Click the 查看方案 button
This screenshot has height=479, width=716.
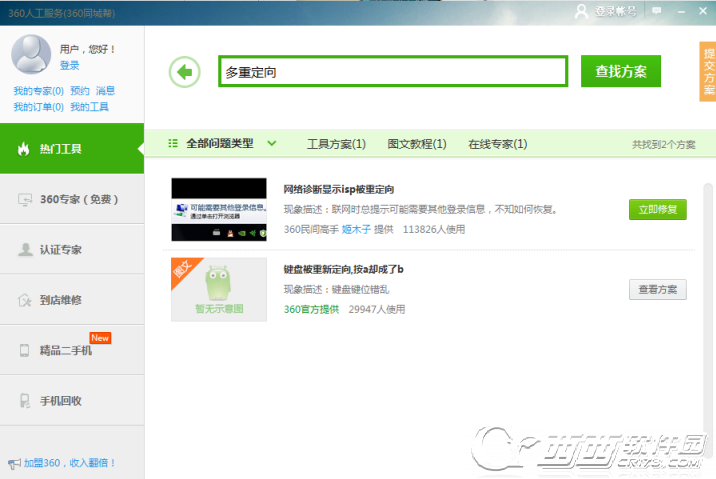[658, 290]
